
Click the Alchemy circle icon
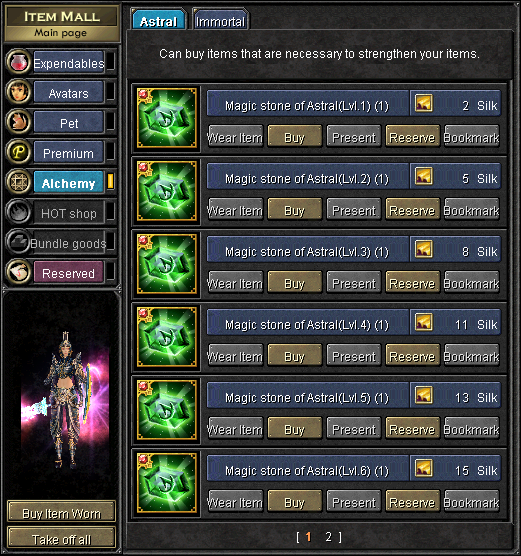point(18,182)
